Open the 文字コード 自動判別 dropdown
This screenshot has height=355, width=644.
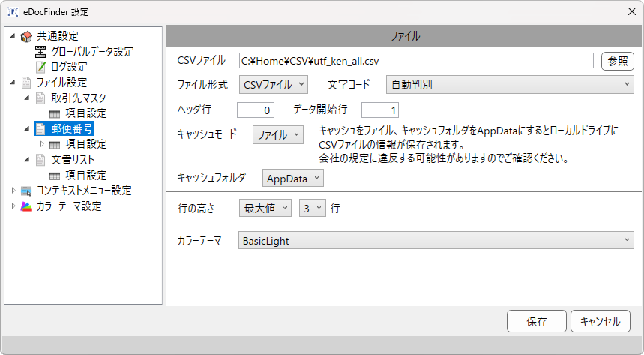click(x=510, y=84)
